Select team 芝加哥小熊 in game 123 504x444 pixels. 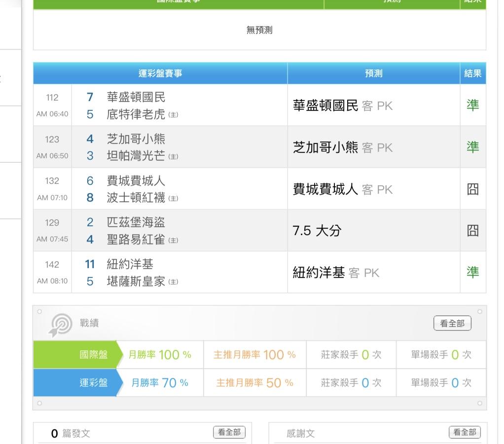[136, 139]
